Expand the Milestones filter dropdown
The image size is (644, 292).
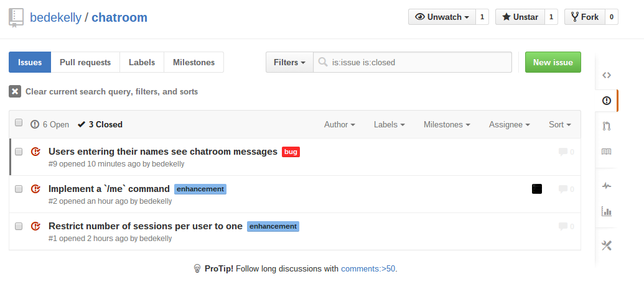pos(447,125)
